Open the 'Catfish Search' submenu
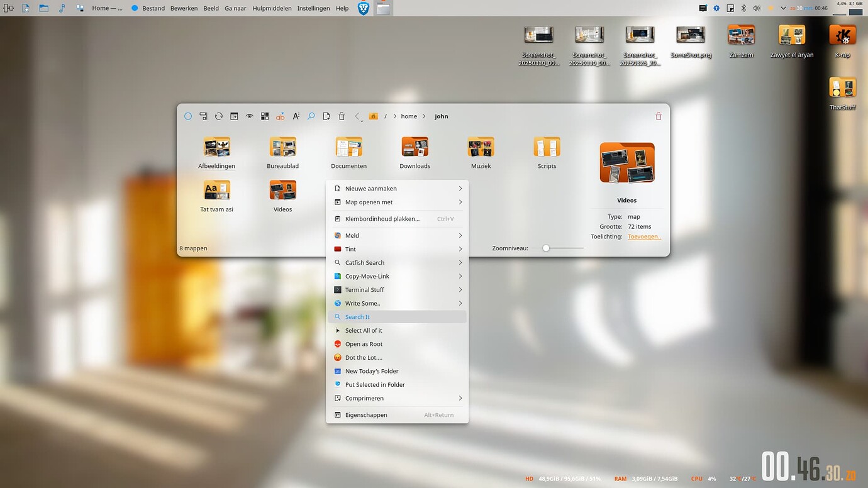Viewport: 868px width, 488px height. pos(398,263)
